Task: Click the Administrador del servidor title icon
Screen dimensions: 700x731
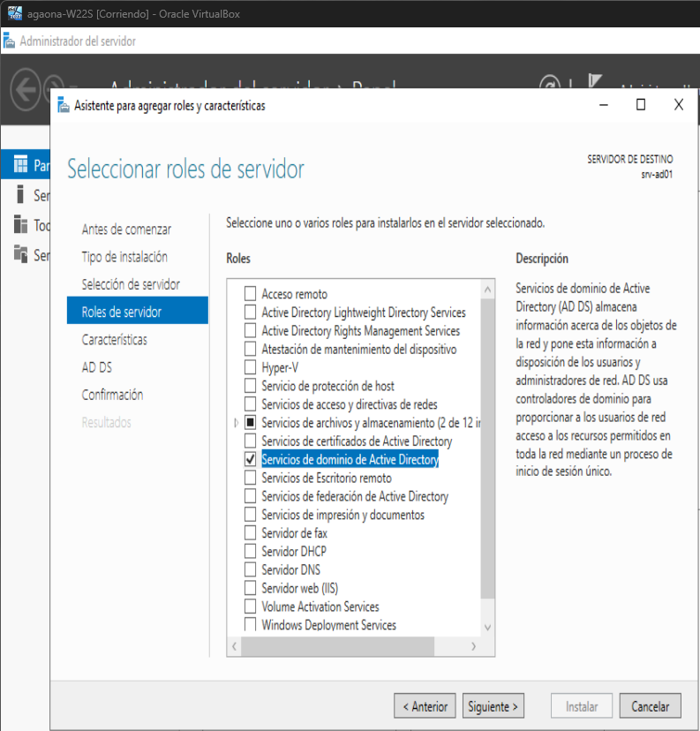Action: pyautogui.click(x=9, y=41)
